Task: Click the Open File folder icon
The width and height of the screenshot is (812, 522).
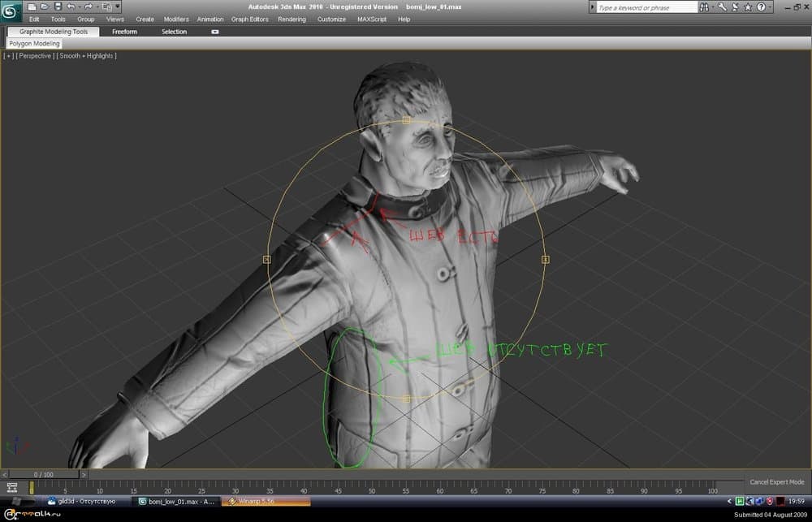Action: coord(45,6)
